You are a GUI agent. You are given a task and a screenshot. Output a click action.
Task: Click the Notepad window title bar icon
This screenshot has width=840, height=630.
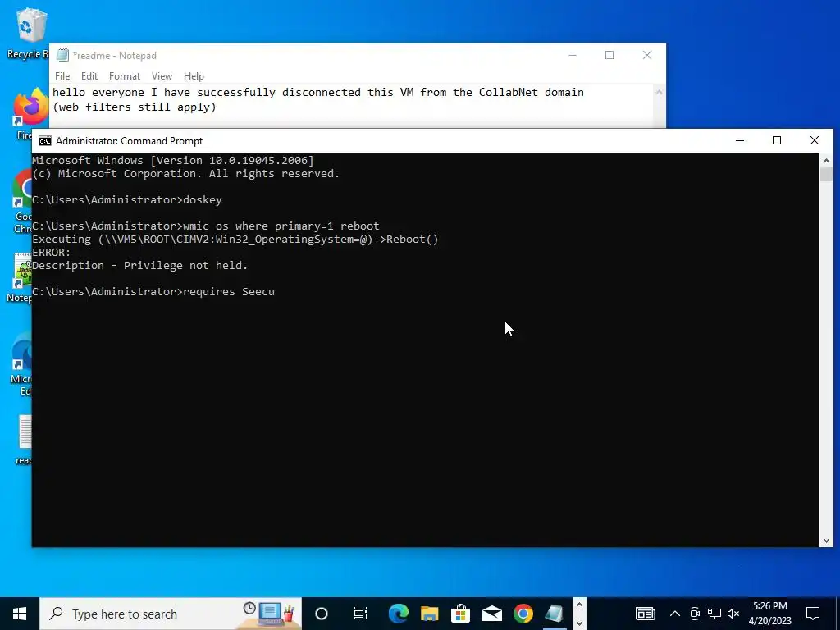pyautogui.click(x=62, y=55)
